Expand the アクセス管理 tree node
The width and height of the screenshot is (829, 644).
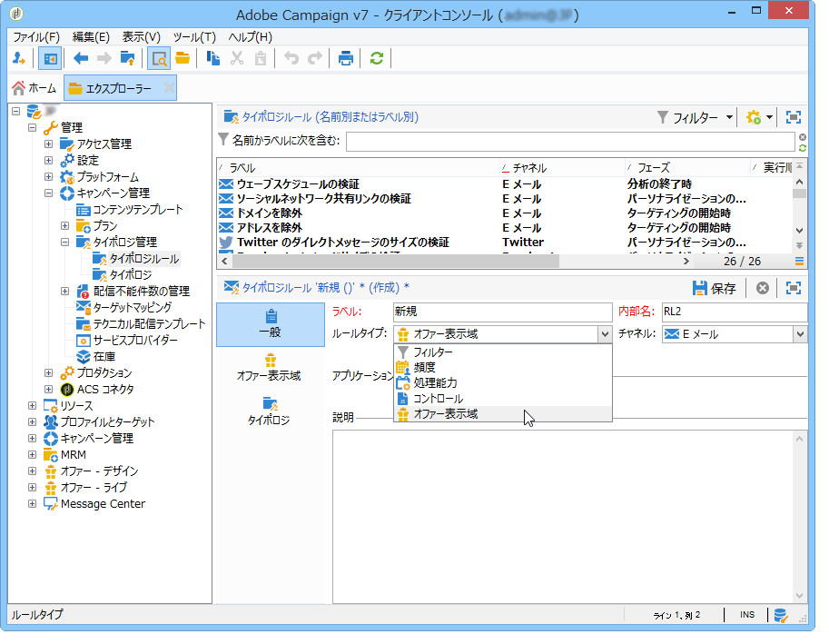tap(49, 144)
